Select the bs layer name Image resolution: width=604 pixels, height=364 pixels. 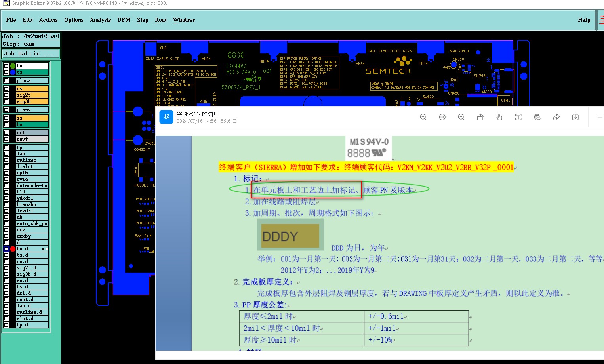click(x=32, y=124)
